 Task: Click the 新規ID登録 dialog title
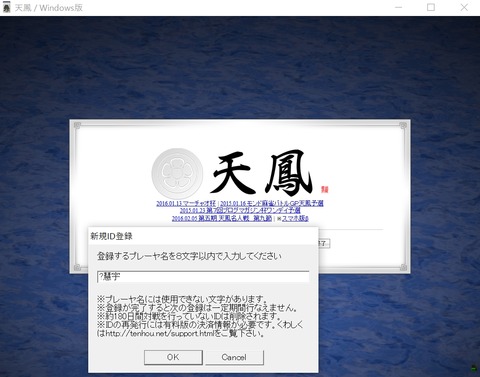coord(111,236)
